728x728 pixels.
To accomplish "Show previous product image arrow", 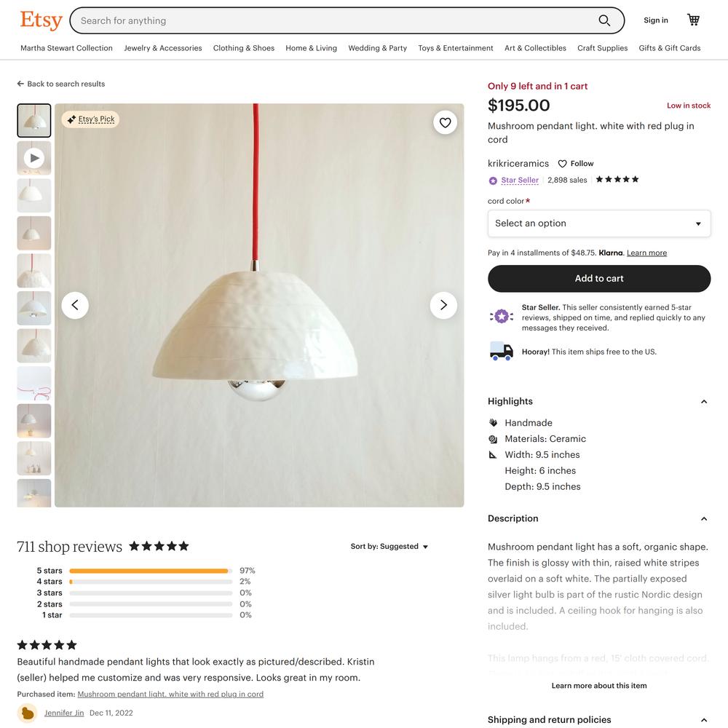I will coord(75,305).
